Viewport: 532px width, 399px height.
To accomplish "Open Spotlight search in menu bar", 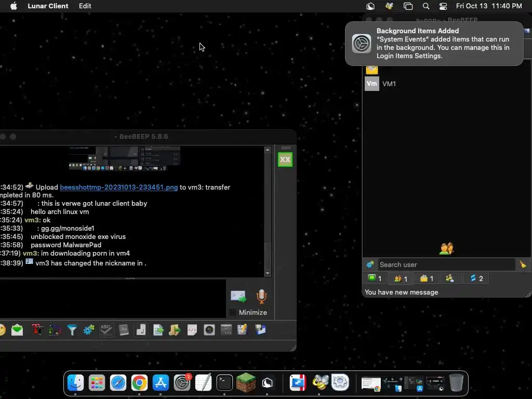I will (426, 6).
